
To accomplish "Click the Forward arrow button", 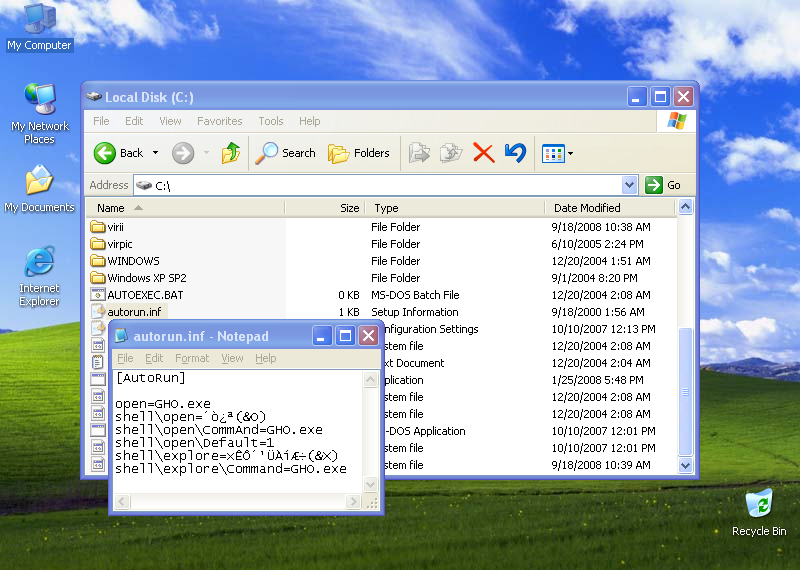I will coord(183,153).
